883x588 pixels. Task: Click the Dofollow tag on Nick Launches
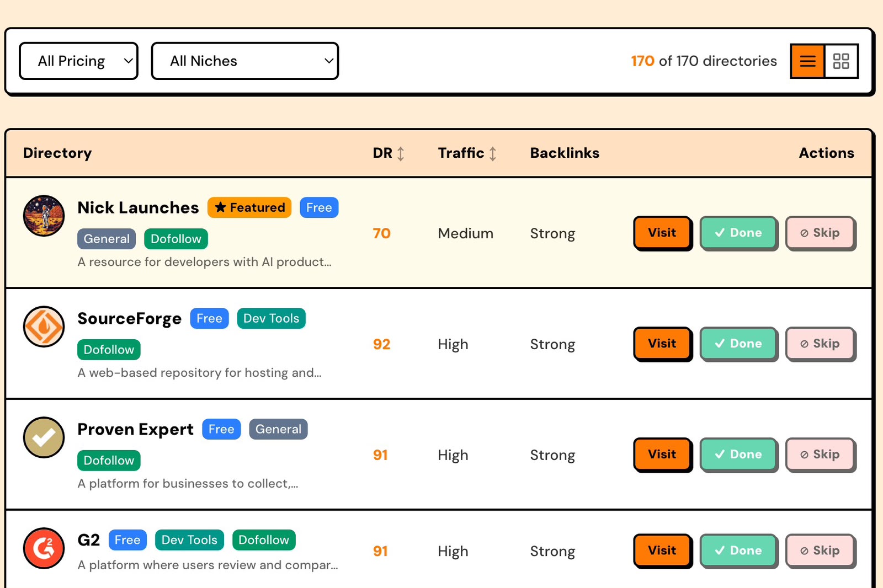(x=176, y=239)
